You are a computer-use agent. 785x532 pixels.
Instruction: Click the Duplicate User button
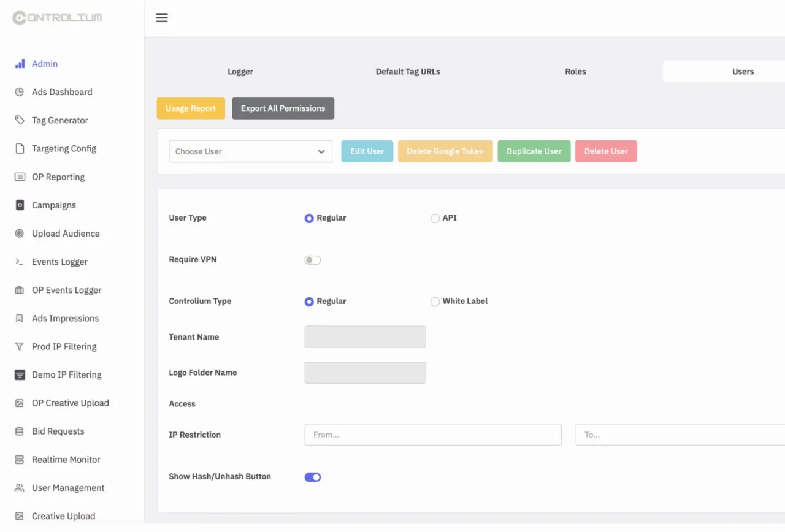534,151
